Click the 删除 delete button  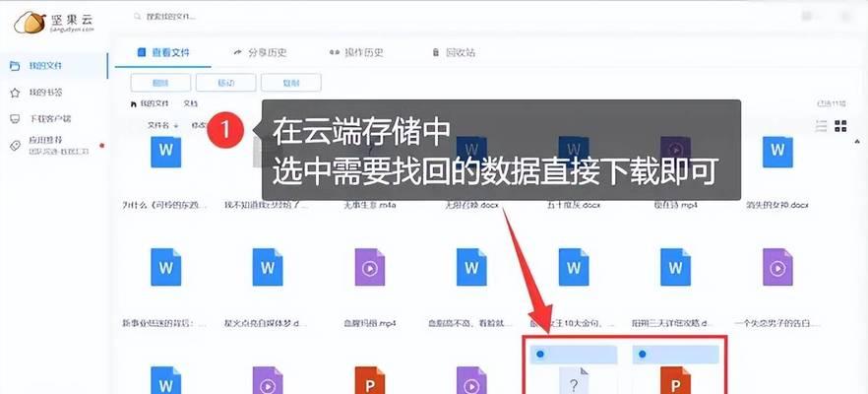[x=160, y=83]
